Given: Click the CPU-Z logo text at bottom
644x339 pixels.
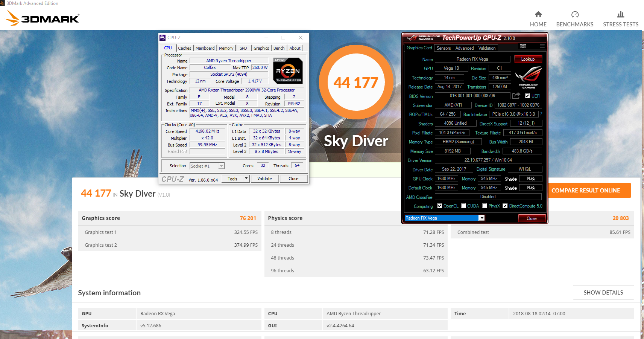Looking at the screenshot, I should click(173, 179).
